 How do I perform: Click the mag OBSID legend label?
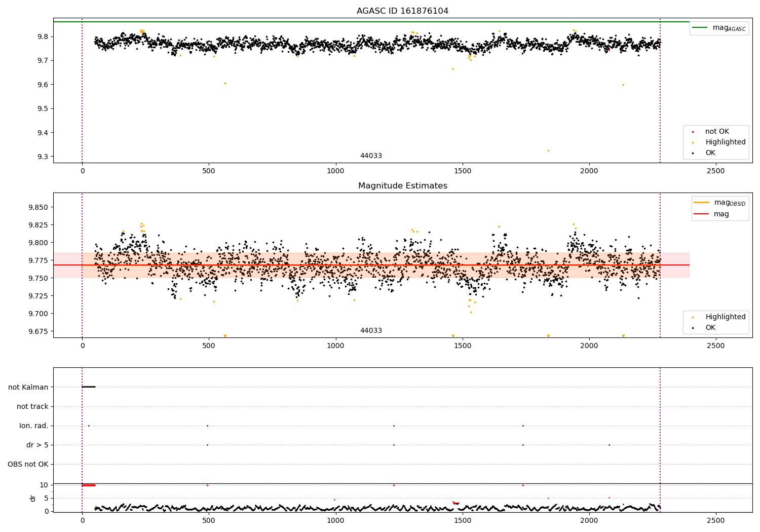(730, 203)
